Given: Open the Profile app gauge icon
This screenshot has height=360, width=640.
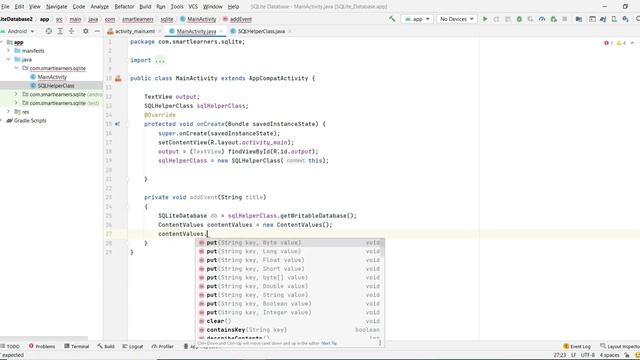Looking at the screenshot, I should coord(542,19).
